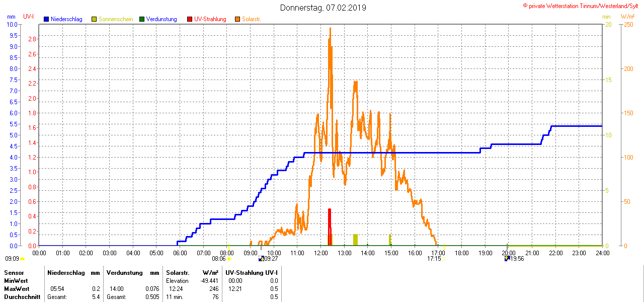Click the 05:54 time in Niederschlag column
The height and width of the screenshot is (302, 644).
point(57,289)
